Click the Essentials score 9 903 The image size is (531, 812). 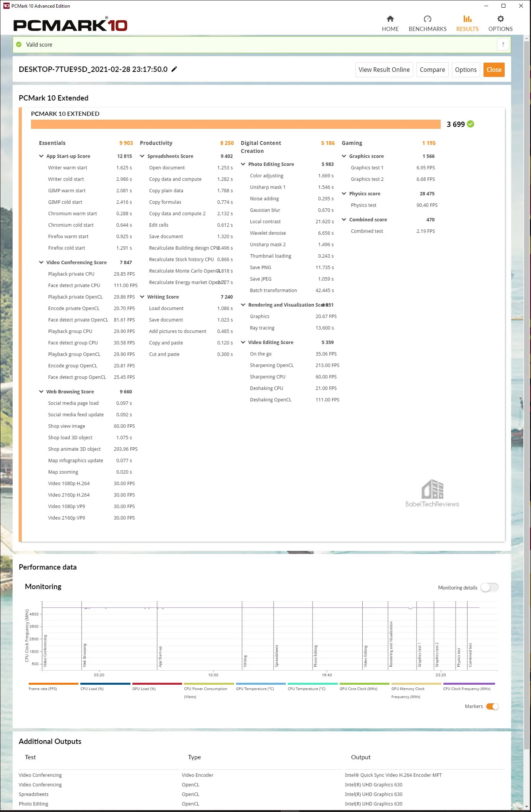click(126, 143)
